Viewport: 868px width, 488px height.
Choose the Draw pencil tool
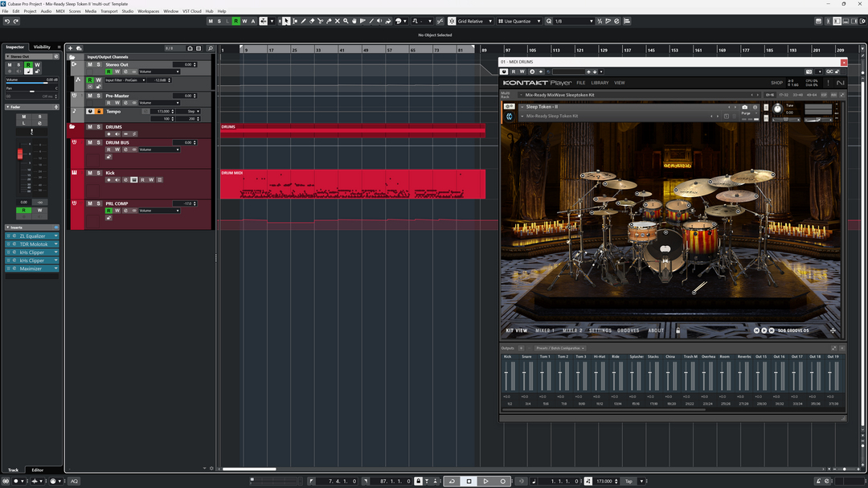[x=303, y=21]
